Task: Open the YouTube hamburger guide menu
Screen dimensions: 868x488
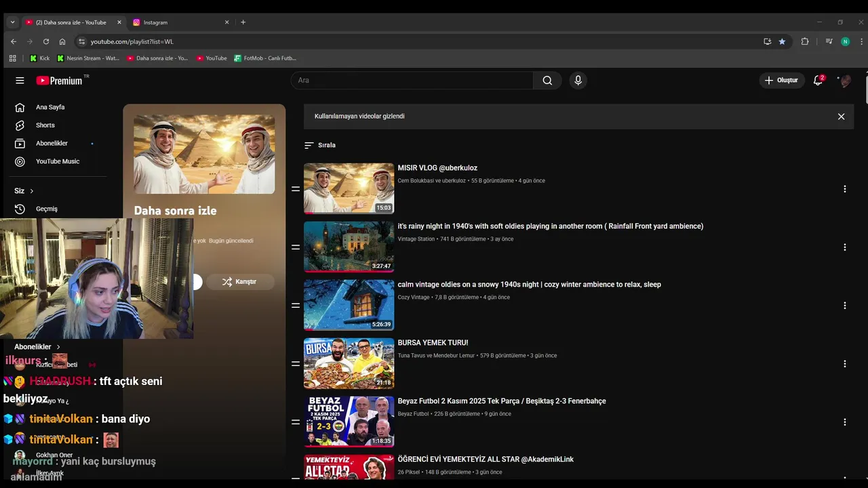Action: tap(20, 80)
